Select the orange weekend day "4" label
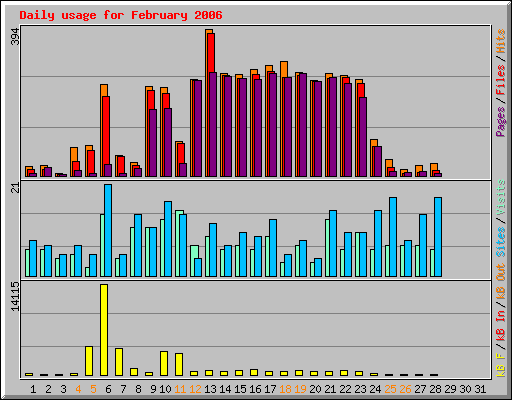 pyautogui.click(x=78, y=389)
